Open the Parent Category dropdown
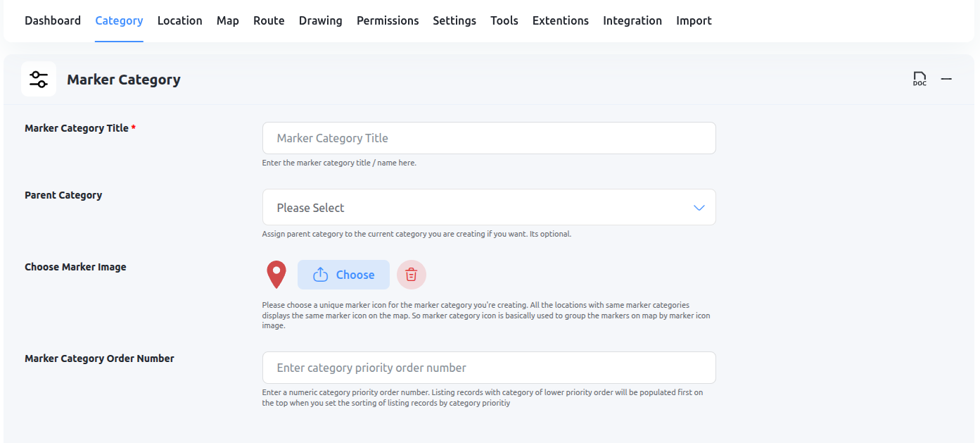Screen dimensions: 980x443 488,207
